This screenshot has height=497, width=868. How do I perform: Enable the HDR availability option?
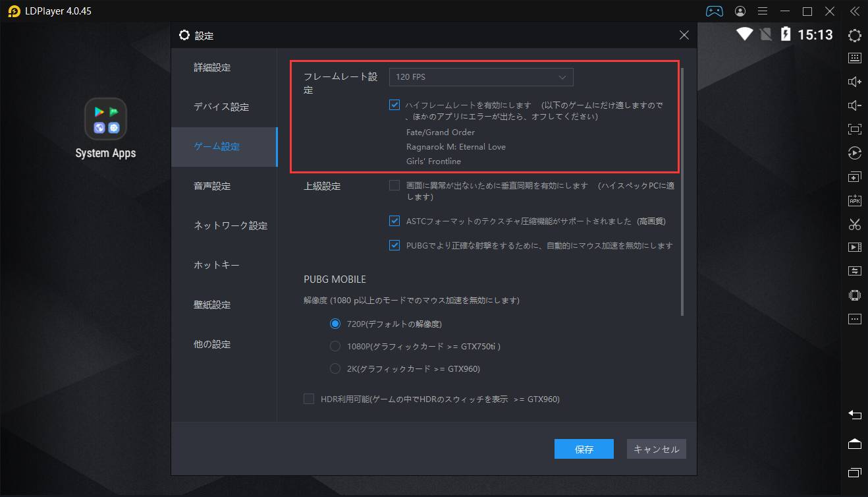(308, 399)
